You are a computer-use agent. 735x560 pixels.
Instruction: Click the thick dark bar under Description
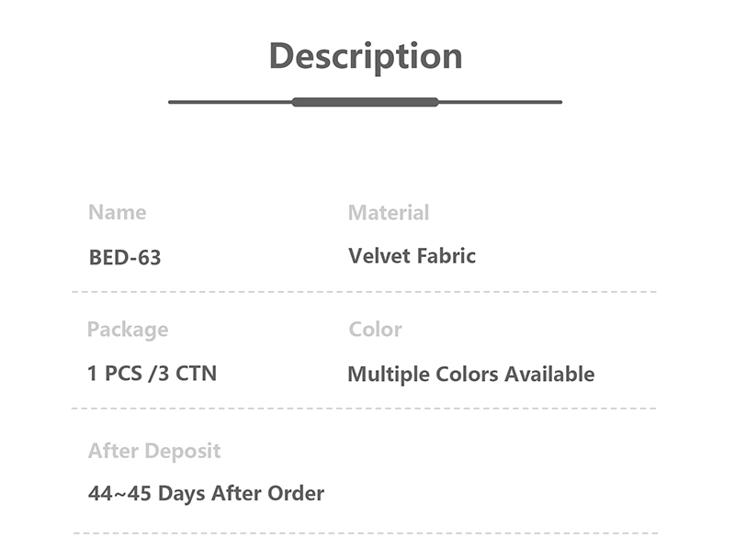[x=365, y=102]
